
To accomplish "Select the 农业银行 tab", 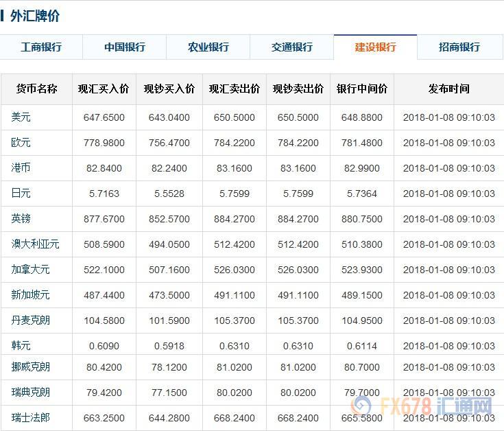I will [208, 47].
